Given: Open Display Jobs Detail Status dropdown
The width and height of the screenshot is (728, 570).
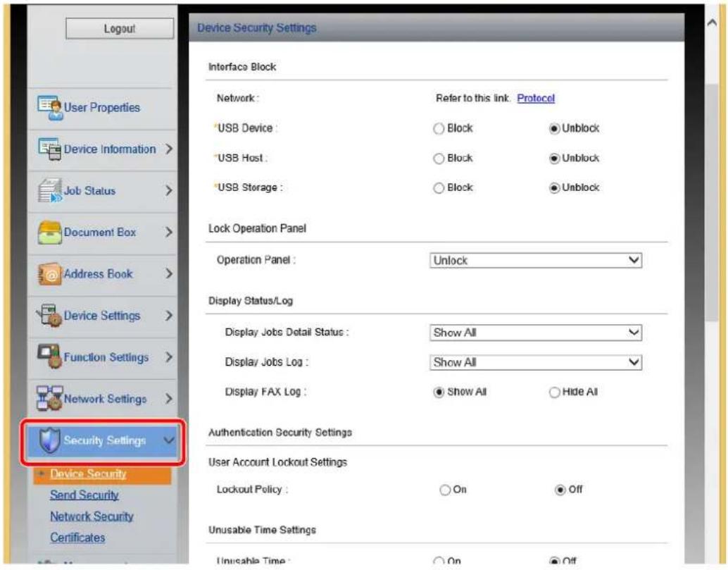Looking at the screenshot, I should tap(536, 333).
